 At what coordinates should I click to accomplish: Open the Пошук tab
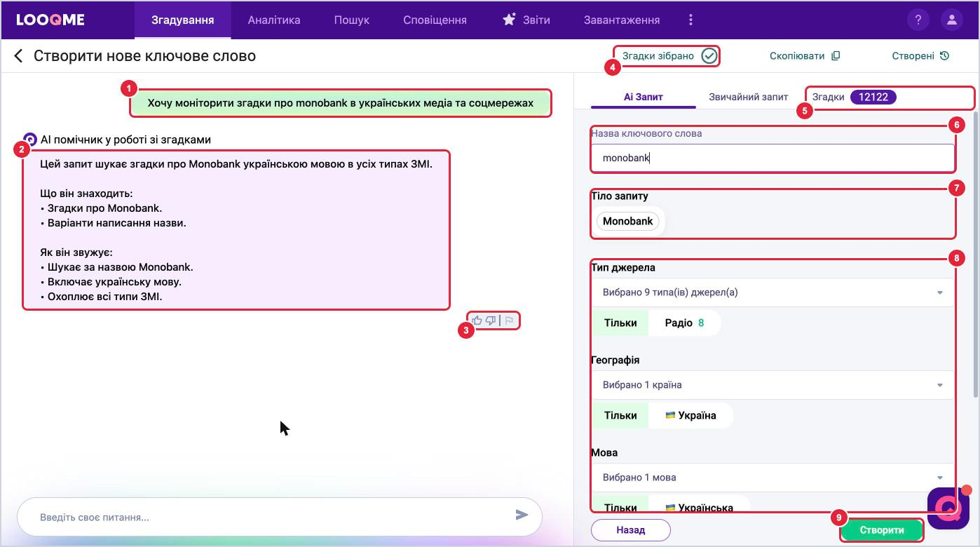click(x=351, y=20)
